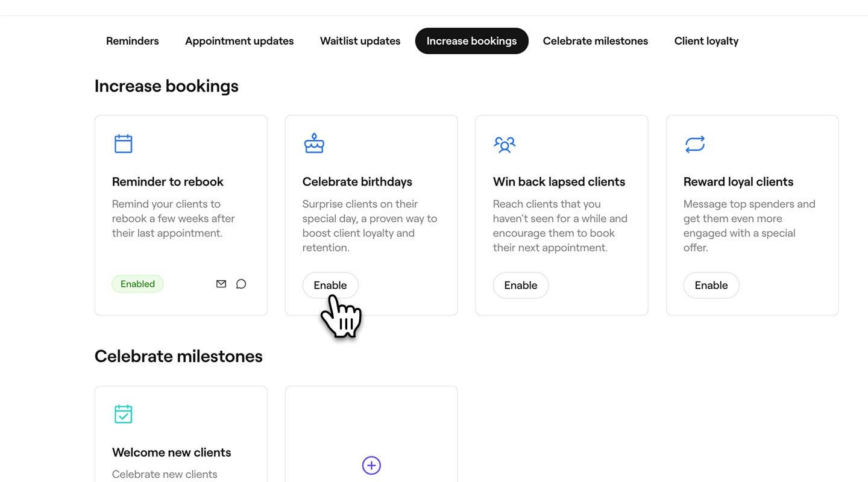This screenshot has height=482, width=868.
Task: Enable Win back lapsed clients
Action: click(521, 285)
